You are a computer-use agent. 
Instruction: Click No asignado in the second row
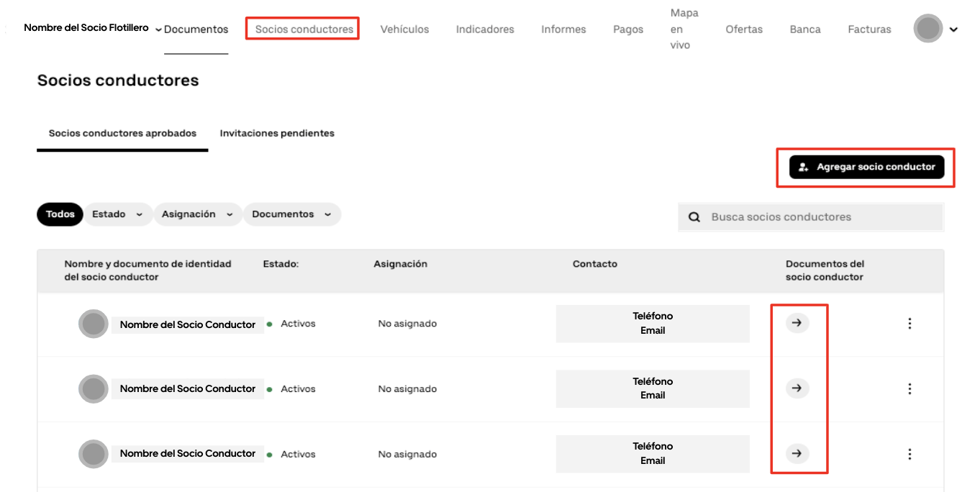point(407,389)
